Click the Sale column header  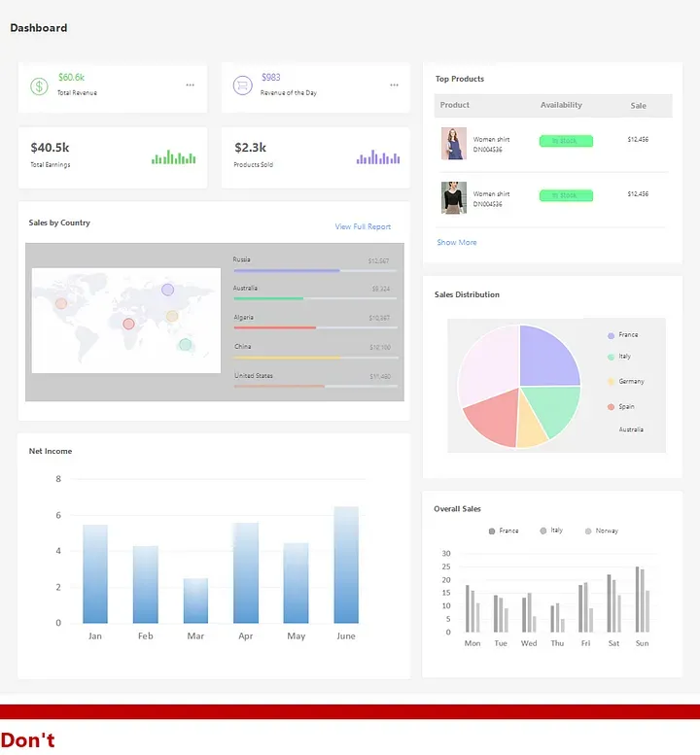[x=639, y=106]
